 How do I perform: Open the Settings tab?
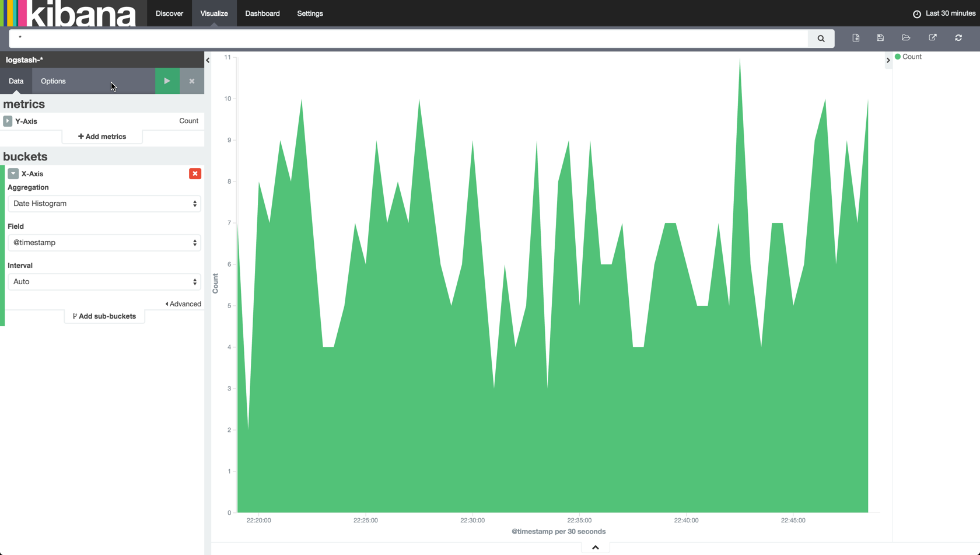[310, 13]
